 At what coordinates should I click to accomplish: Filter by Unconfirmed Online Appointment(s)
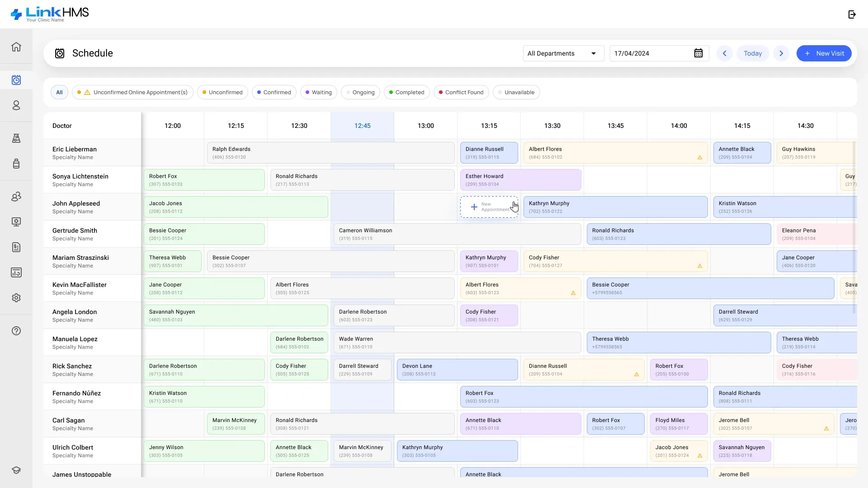[x=132, y=92]
